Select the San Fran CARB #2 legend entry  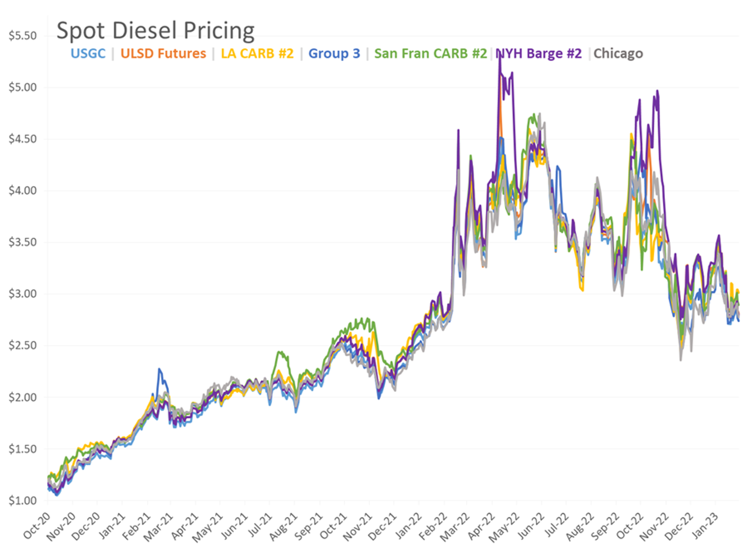pyautogui.click(x=431, y=54)
